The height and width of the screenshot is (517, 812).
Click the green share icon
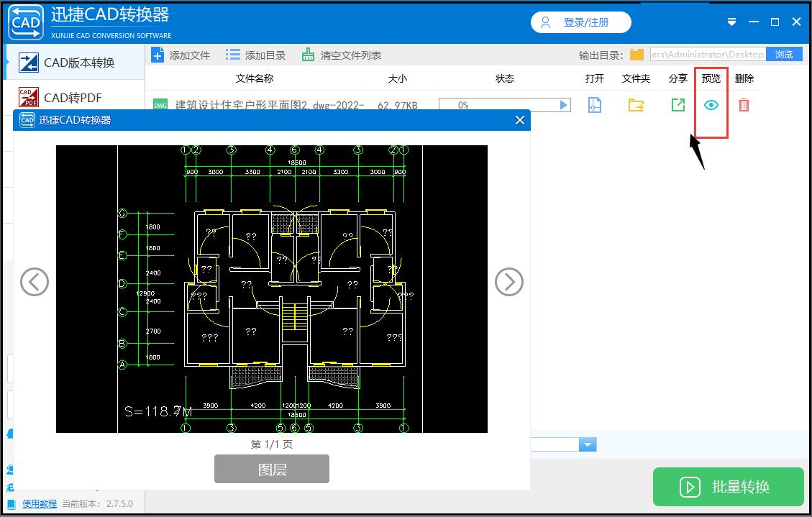point(678,105)
